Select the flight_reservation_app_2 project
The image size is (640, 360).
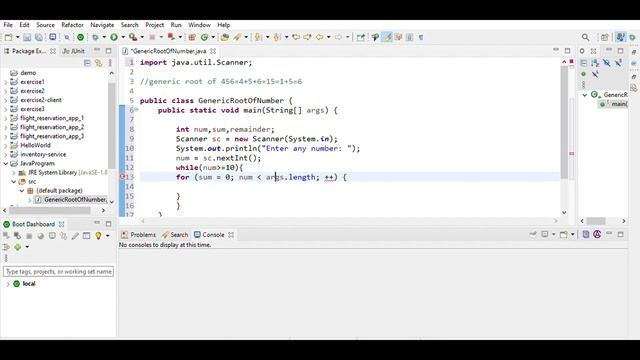(52, 127)
